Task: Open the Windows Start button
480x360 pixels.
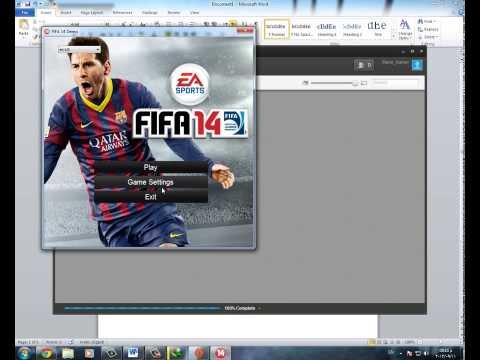Action: (x=25, y=353)
